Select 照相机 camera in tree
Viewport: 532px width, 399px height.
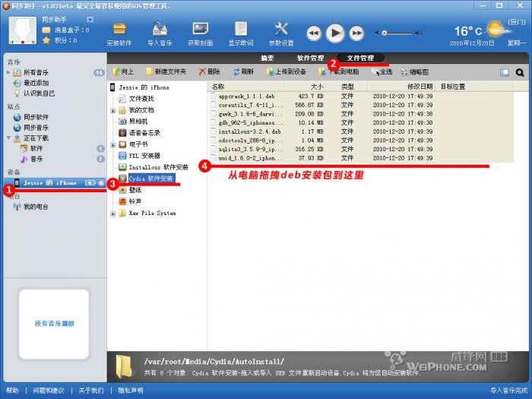pyautogui.click(x=138, y=122)
